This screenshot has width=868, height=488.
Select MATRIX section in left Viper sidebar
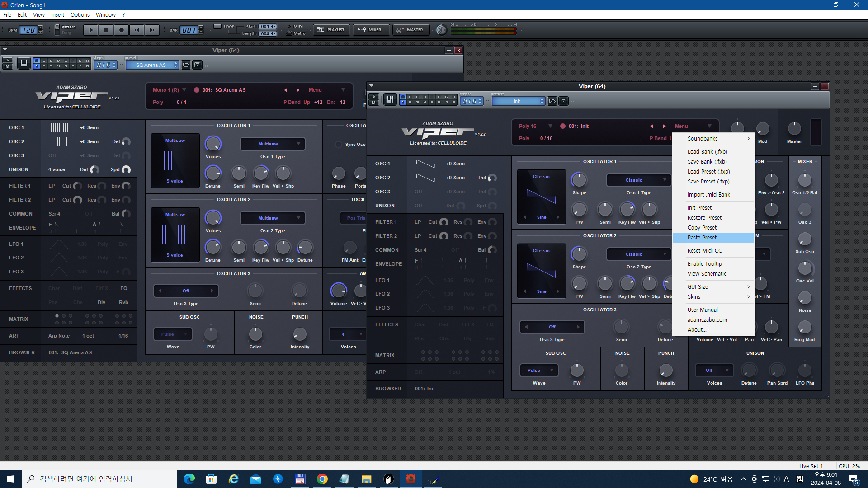click(19, 319)
